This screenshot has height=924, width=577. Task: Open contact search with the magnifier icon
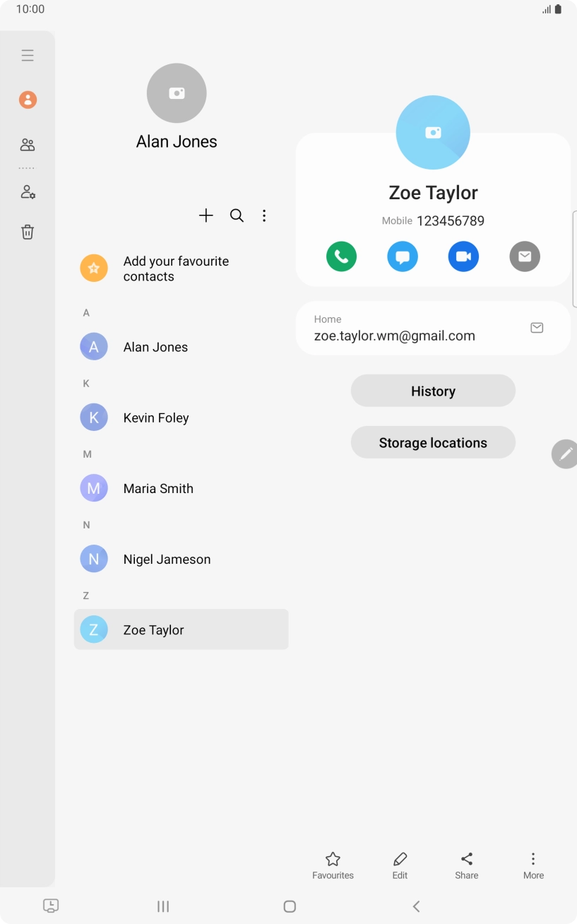pyautogui.click(x=237, y=215)
